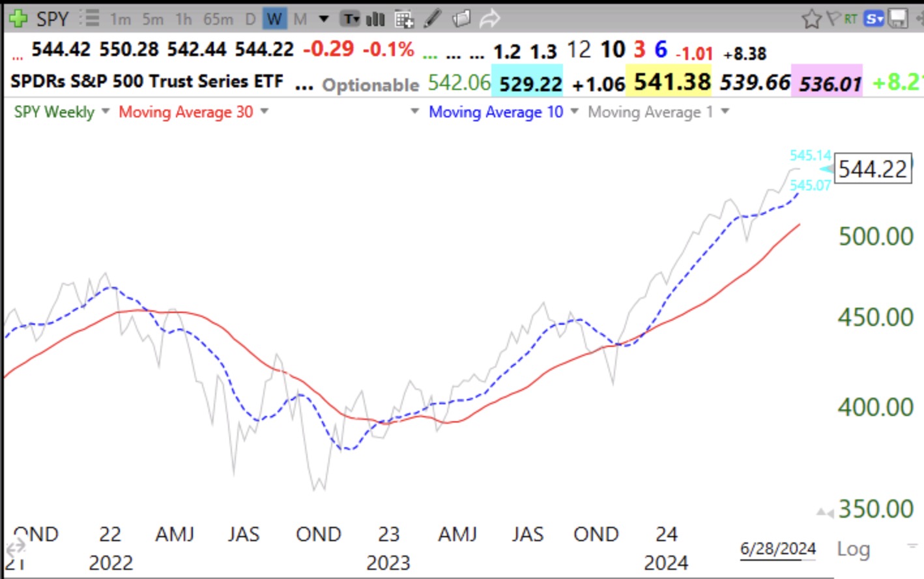This screenshot has height=579, width=924.
Task: Open the spreadsheet/table creation icon
Action: click(x=404, y=18)
